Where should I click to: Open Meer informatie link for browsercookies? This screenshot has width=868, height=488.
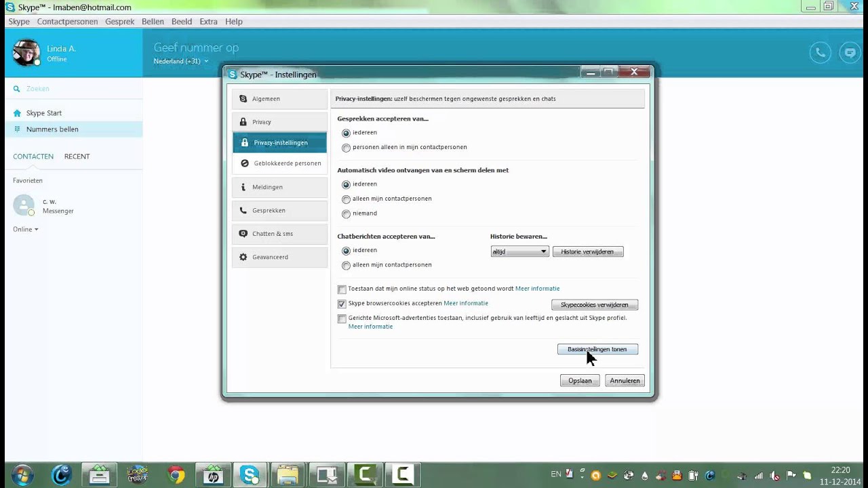click(x=466, y=303)
